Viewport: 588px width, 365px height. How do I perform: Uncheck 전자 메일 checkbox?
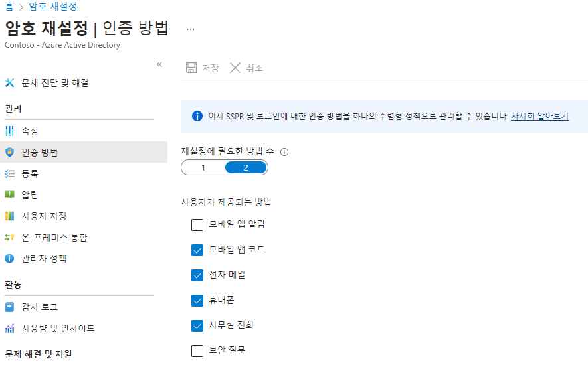click(x=197, y=275)
